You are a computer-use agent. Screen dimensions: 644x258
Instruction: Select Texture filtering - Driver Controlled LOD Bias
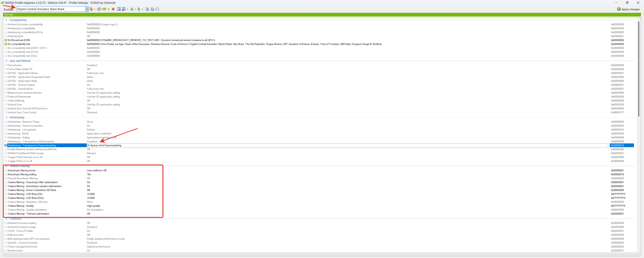pyautogui.click(x=319, y=190)
